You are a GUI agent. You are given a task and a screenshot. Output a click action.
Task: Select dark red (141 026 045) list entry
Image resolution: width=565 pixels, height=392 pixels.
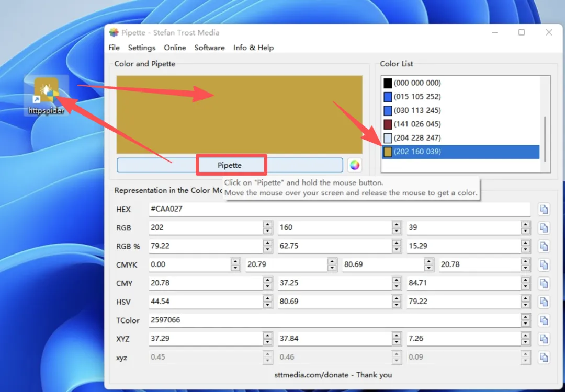pyautogui.click(x=460, y=124)
